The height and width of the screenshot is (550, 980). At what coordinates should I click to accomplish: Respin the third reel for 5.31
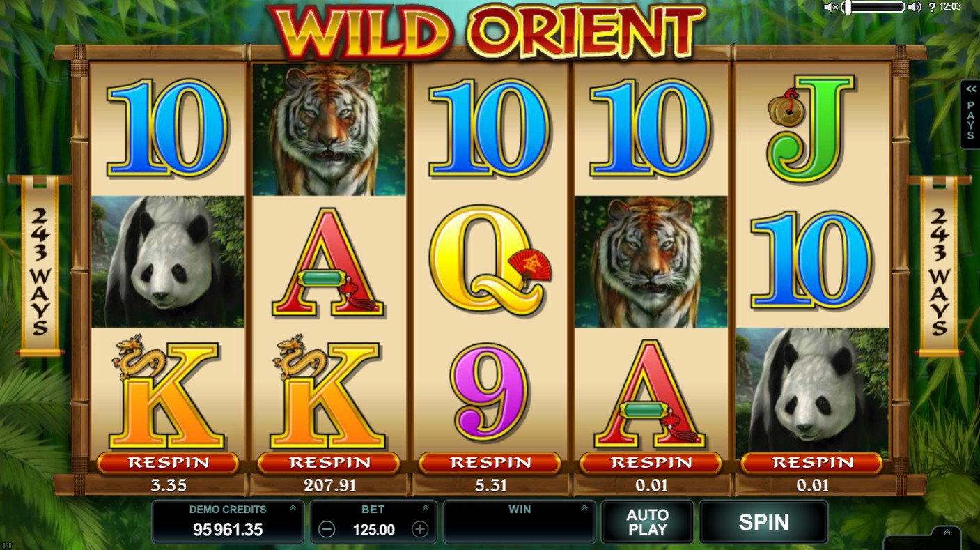(x=490, y=463)
